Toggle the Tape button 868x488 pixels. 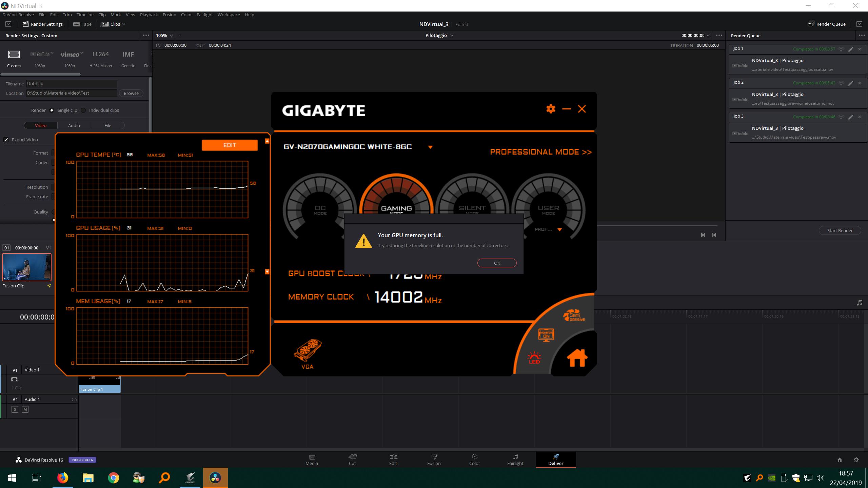click(82, 24)
